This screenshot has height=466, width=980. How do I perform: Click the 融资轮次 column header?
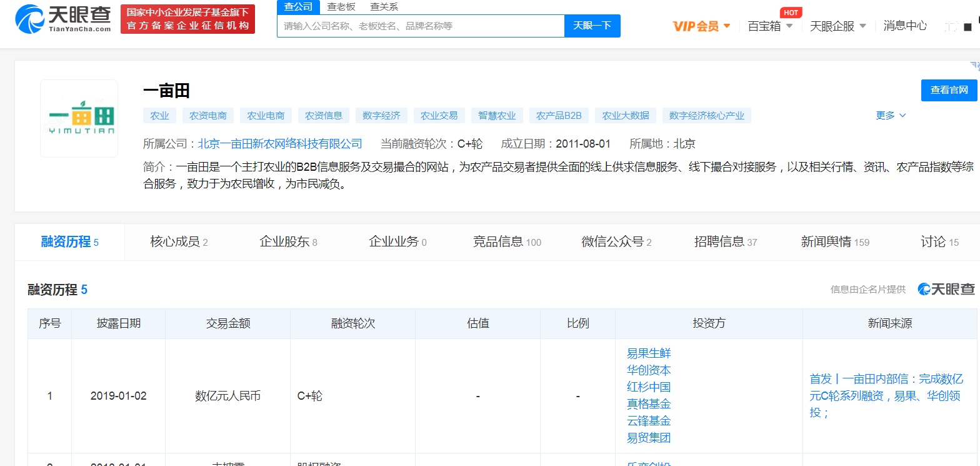coord(353,323)
